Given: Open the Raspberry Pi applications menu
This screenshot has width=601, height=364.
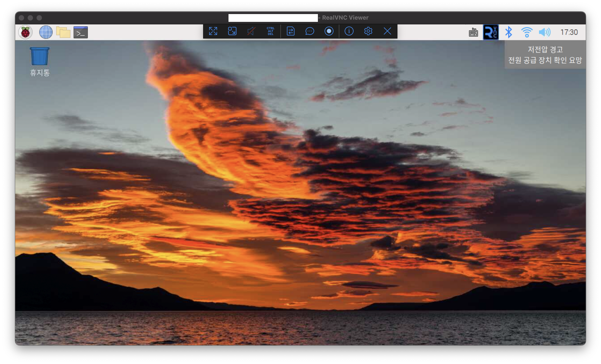Looking at the screenshot, I should point(25,32).
